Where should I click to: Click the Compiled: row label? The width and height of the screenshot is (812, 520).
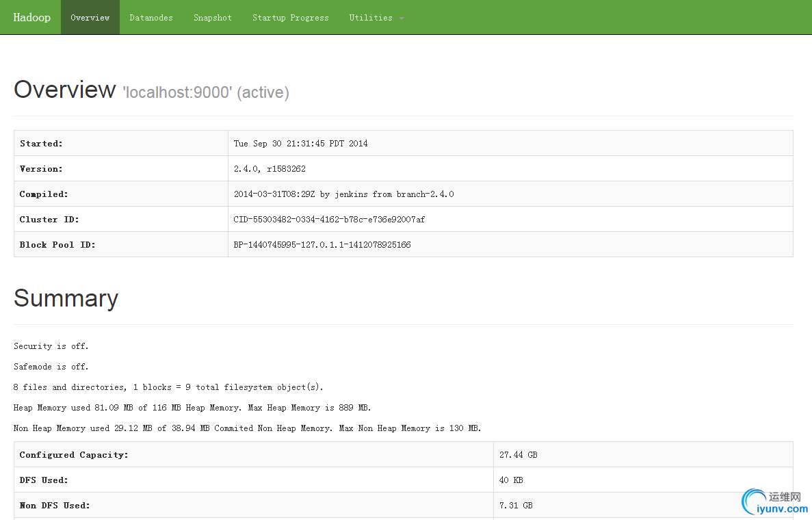[44, 194]
